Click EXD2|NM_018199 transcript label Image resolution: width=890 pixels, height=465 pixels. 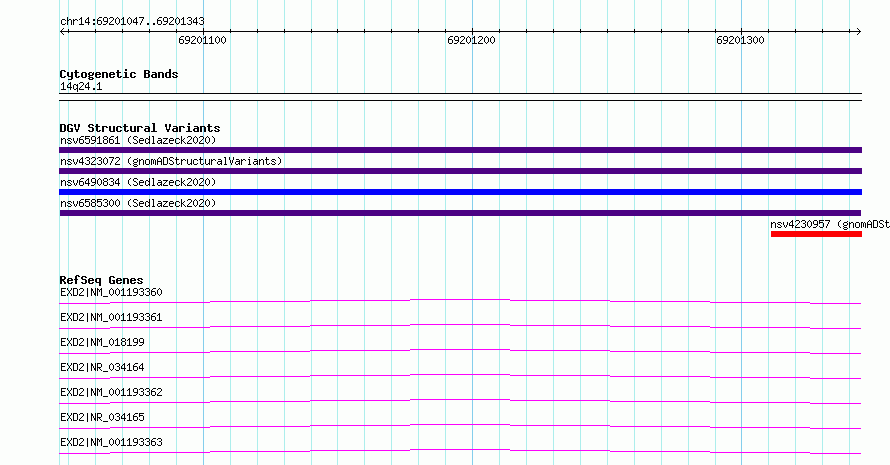tap(102, 342)
